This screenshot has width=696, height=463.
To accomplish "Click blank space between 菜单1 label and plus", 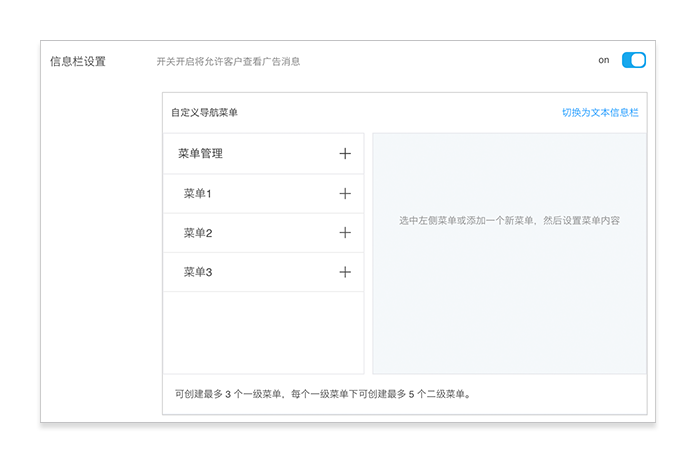I will (275, 194).
